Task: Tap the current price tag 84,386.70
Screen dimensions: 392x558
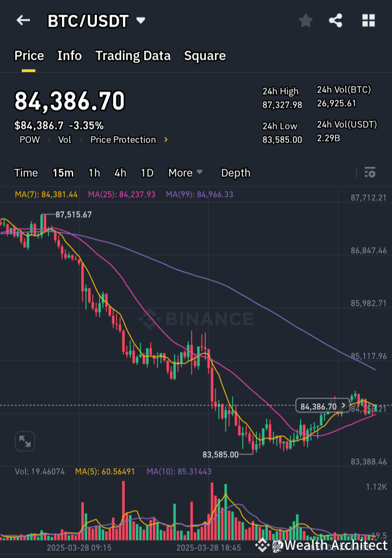Action: coord(320,405)
